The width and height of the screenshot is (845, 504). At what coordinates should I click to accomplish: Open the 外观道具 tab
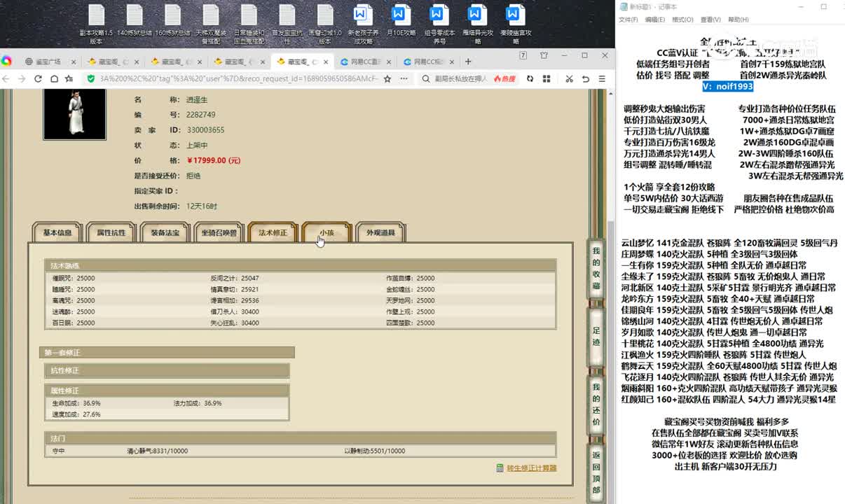pyautogui.click(x=380, y=232)
